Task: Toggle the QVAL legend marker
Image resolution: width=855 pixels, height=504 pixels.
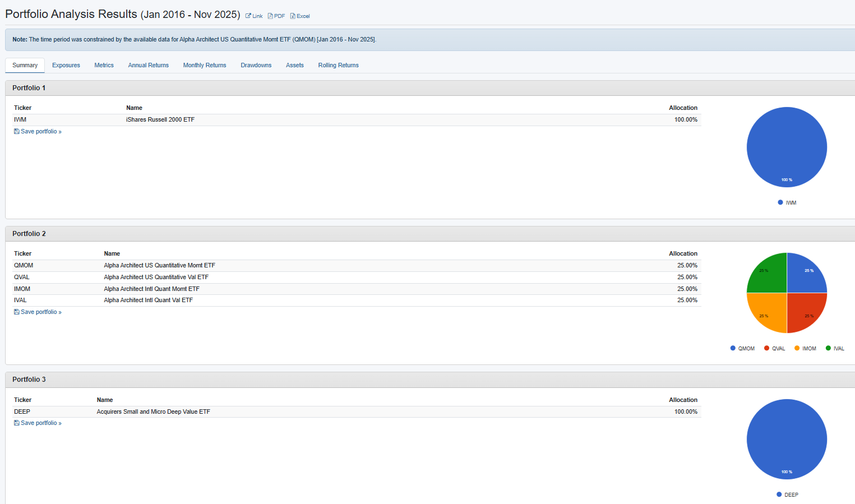Action: tap(766, 348)
